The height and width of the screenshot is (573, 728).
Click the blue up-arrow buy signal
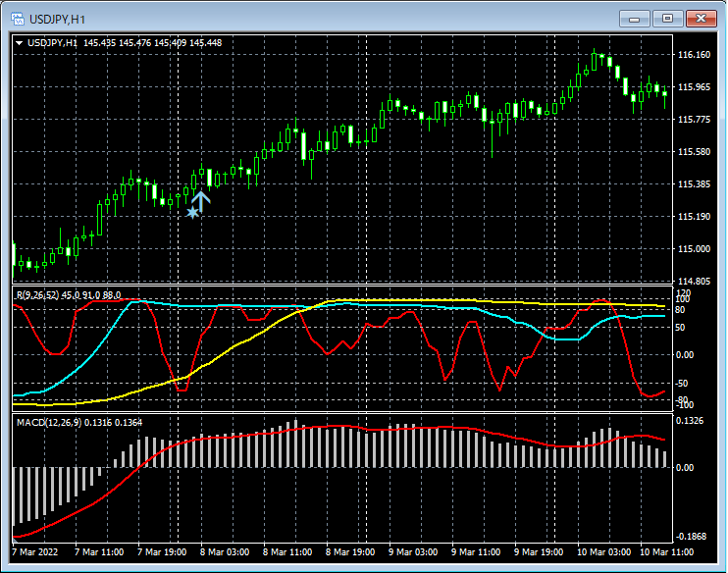[x=200, y=201]
